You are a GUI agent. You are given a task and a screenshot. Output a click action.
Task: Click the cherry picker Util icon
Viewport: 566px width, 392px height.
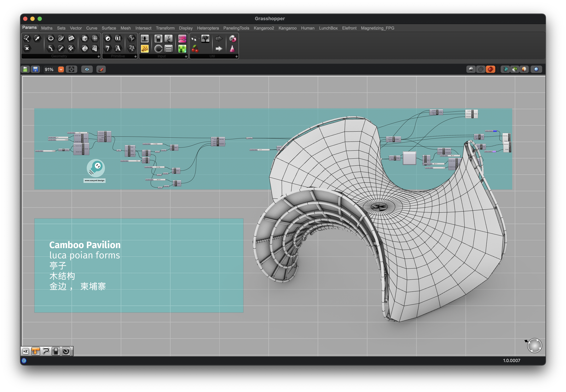coord(195,49)
